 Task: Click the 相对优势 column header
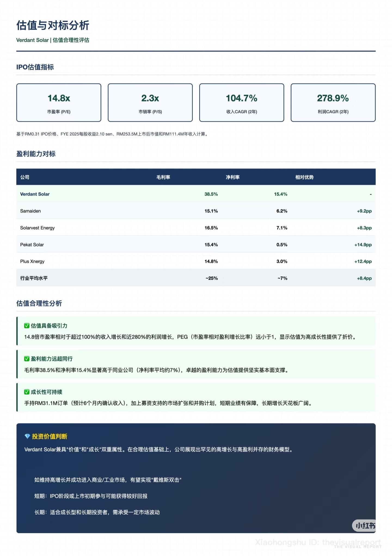(x=304, y=177)
